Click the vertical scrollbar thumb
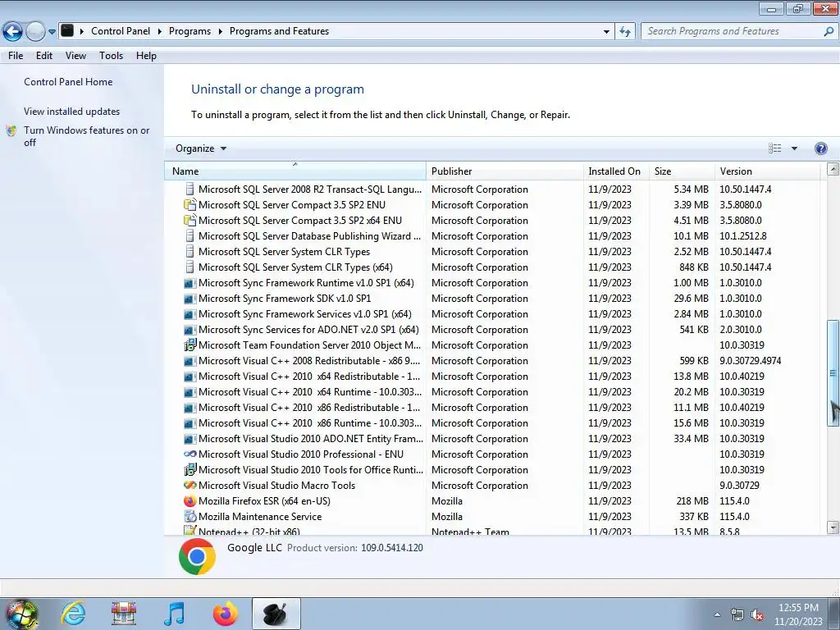 click(x=833, y=373)
